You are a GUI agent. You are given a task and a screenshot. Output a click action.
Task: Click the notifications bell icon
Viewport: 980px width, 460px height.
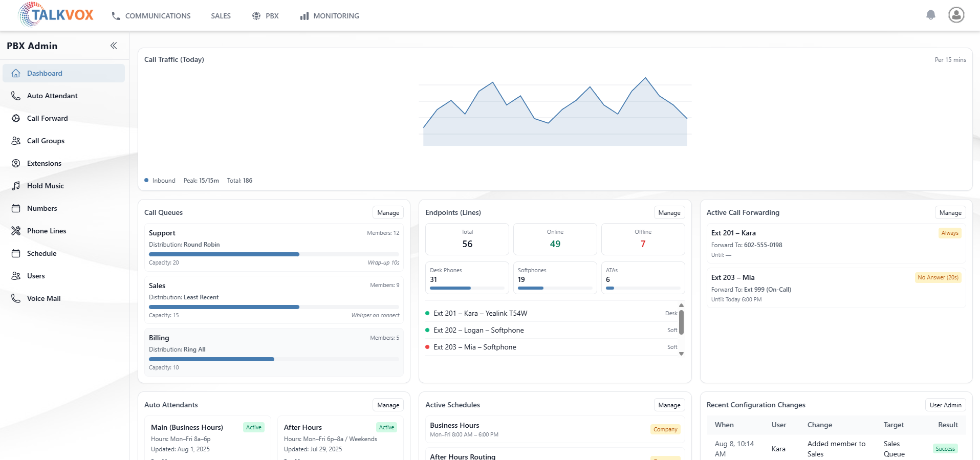point(930,15)
